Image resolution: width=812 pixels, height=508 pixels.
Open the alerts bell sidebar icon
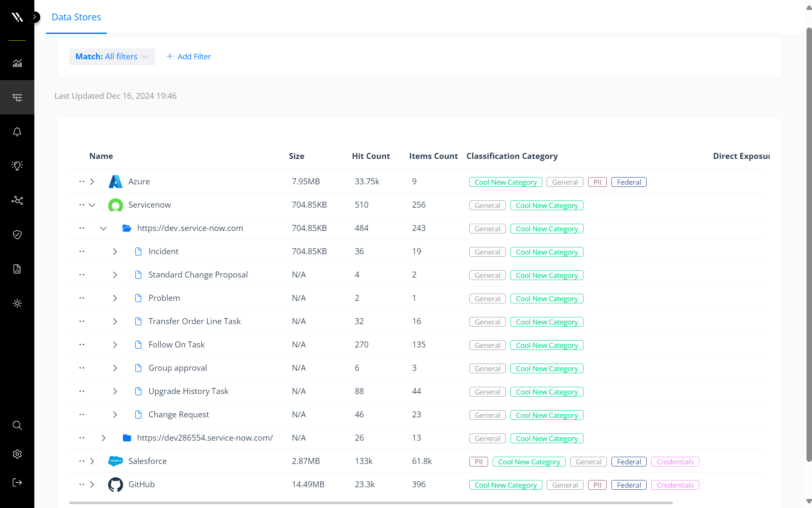click(x=17, y=132)
